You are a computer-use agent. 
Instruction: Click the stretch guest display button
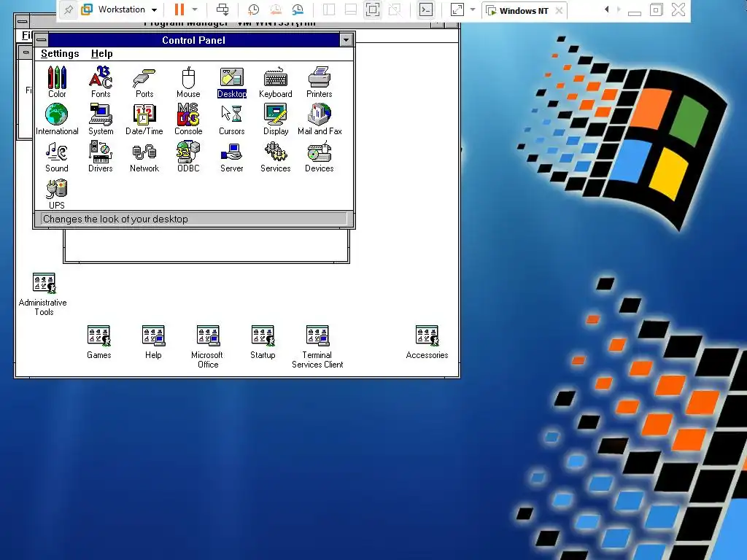(457, 9)
